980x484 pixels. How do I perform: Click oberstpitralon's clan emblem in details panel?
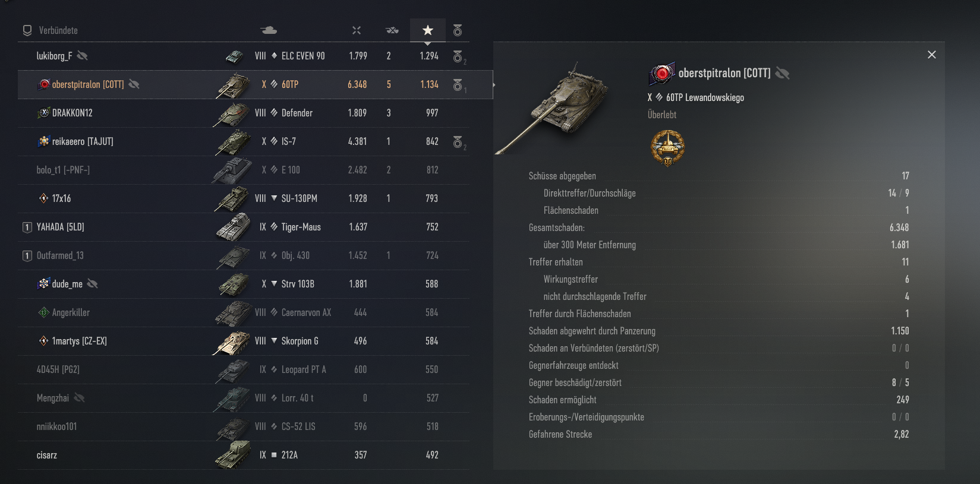pyautogui.click(x=662, y=74)
